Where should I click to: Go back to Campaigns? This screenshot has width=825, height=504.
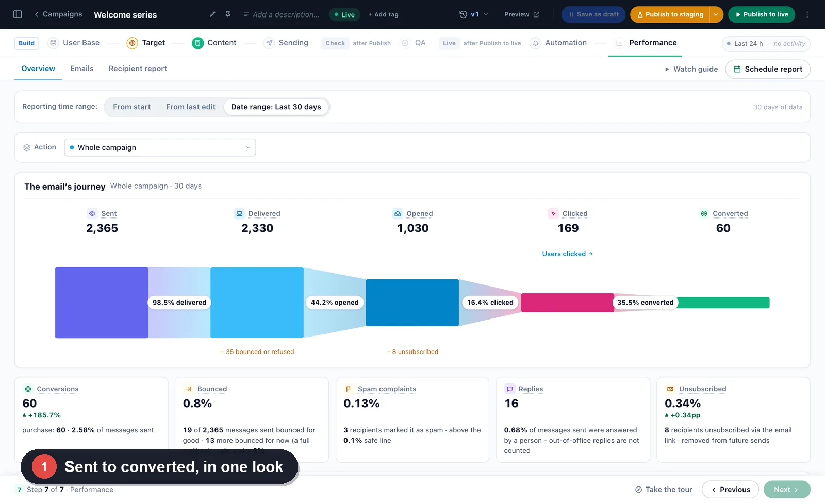point(58,14)
